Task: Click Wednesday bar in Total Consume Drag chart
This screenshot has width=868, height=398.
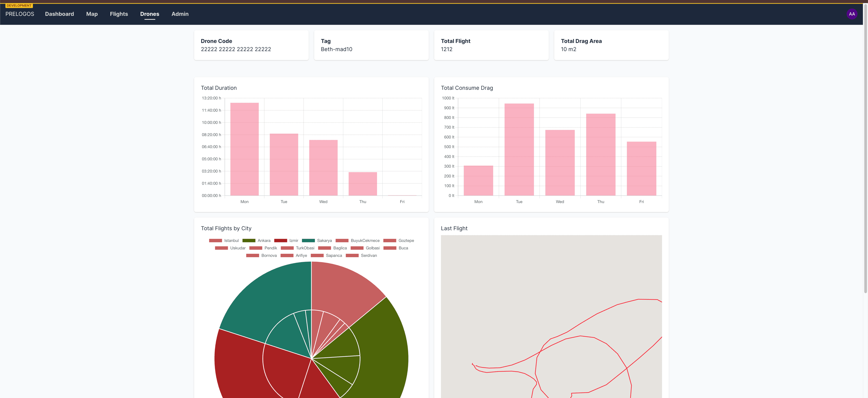Action: pos(560,162)
